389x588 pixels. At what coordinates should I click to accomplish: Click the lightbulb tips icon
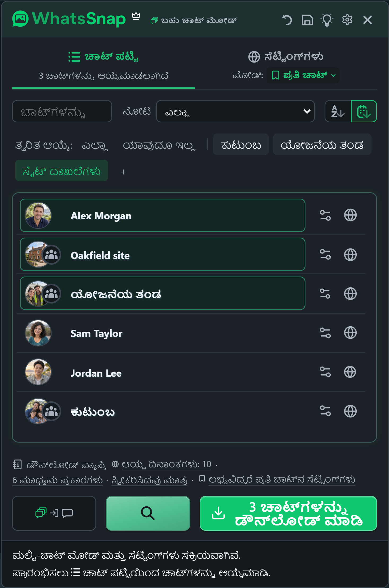click(327, 19)
